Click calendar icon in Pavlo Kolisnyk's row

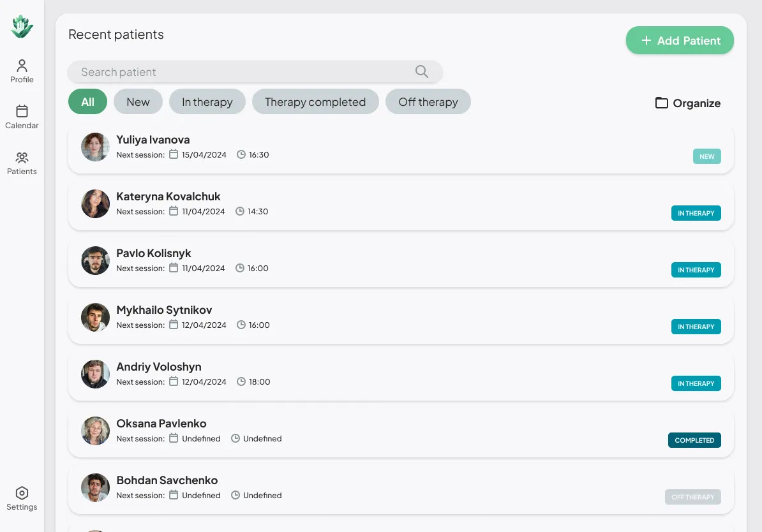pyautogui.click(x=174, y=268)
